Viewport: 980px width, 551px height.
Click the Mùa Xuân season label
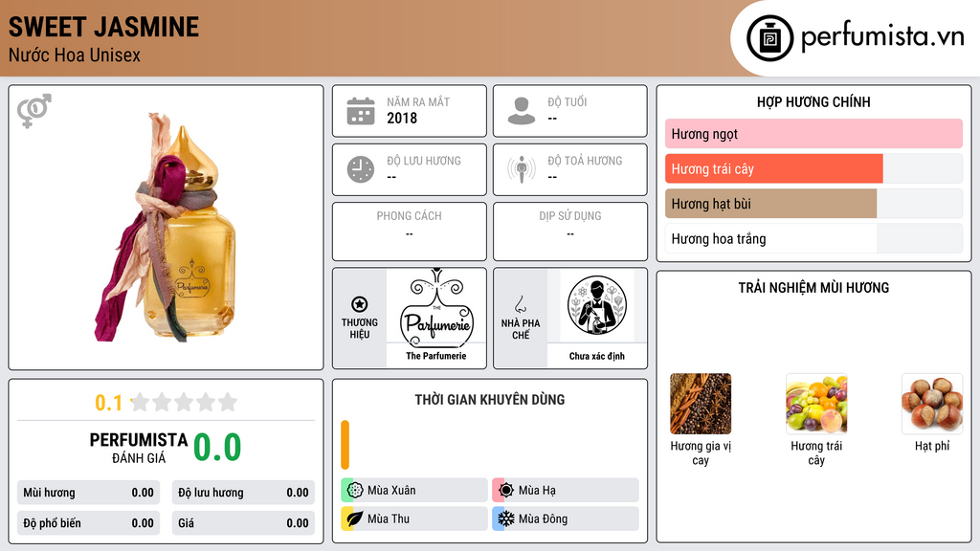[391, 491]
